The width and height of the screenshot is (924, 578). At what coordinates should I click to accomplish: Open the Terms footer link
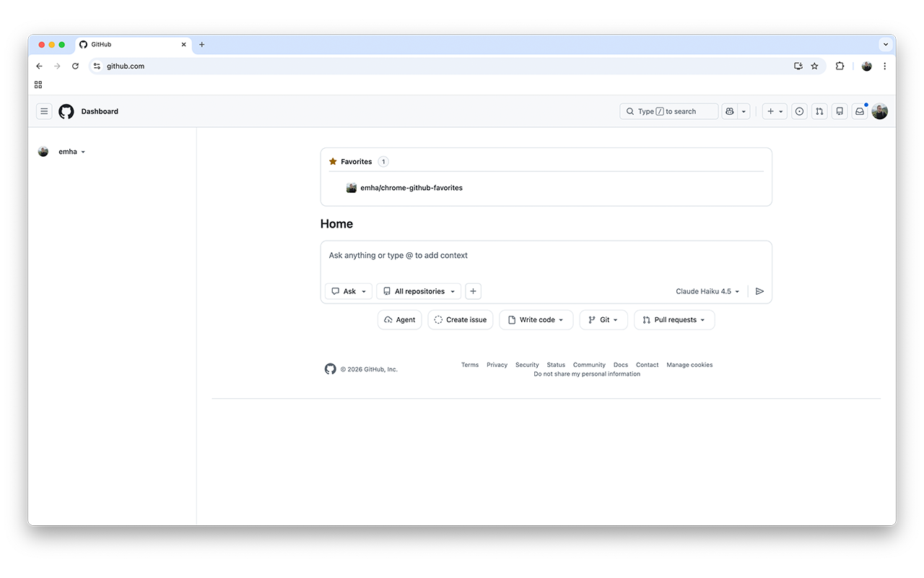pyautogui.click(x=470, y=365)
